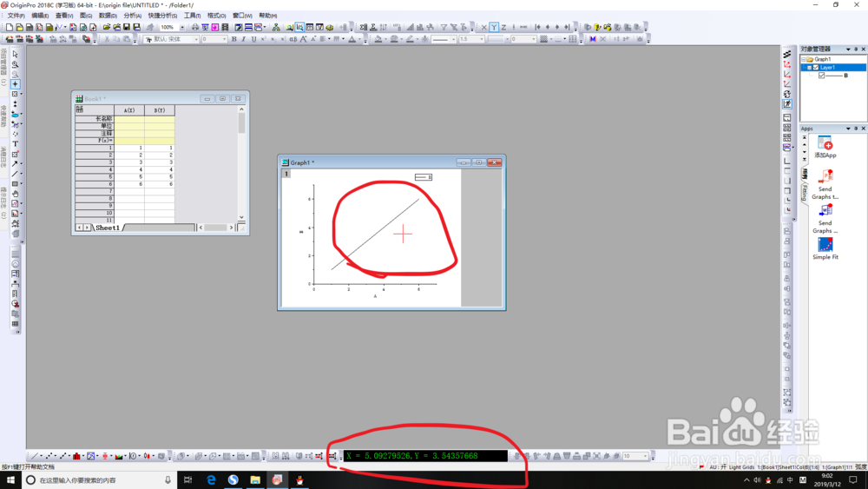868x489 pixels.
Task: Click the fill color bucket icon
Action: (x=378, y=39)
